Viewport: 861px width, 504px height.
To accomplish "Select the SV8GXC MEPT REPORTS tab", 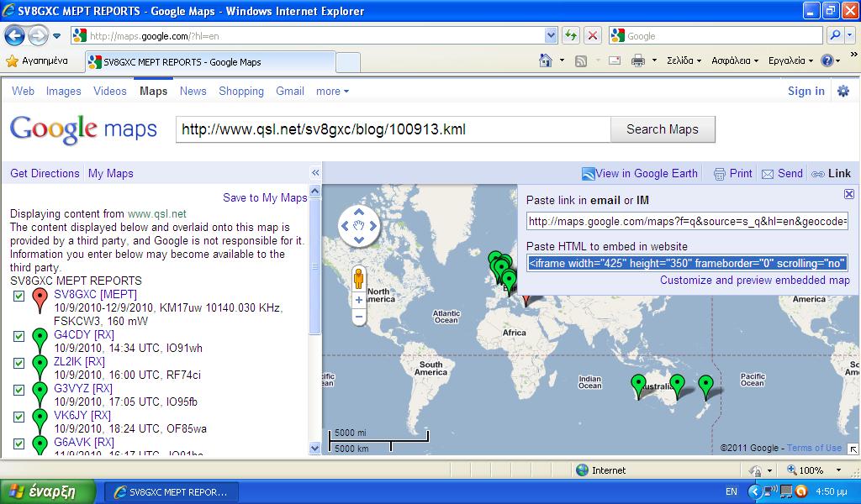I will 210,62.
